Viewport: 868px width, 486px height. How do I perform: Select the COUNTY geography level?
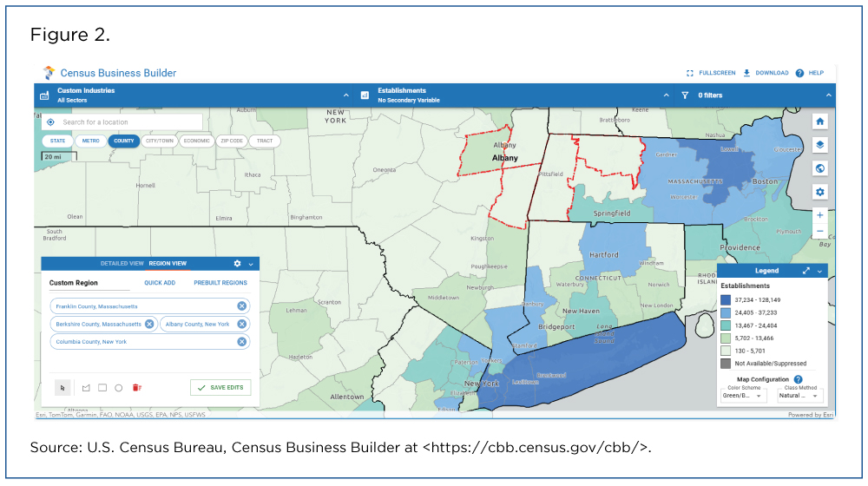[x=124, y=141]
